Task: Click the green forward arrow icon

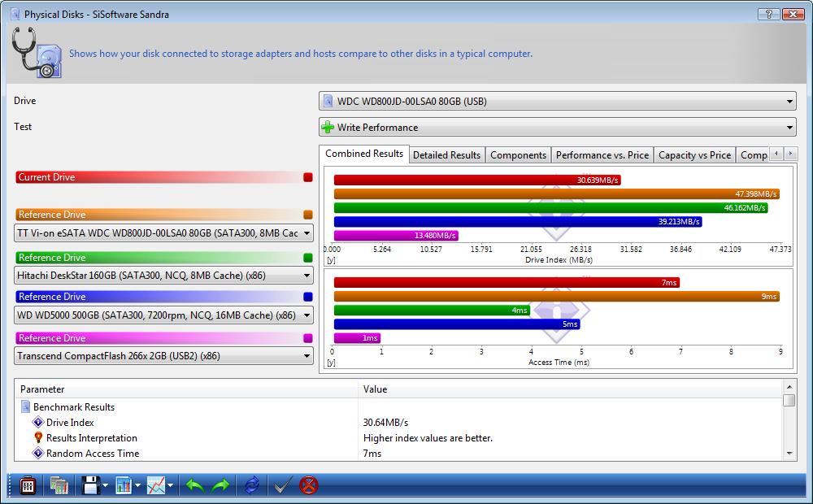Action: pyautogui.click(x=220, y=486)
